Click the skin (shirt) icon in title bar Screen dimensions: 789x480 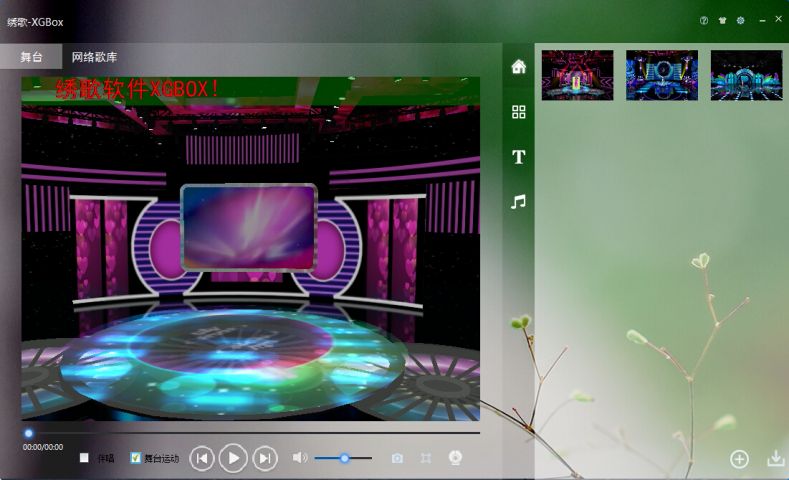pyautogui.click(x=722, y=20)
